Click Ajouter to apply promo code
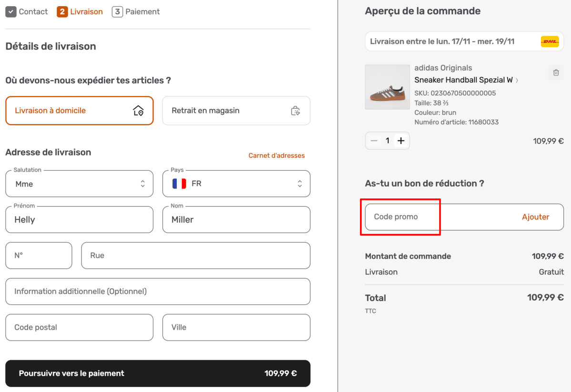Viewport: 571px width, 392px height. pyautogui.click(x=535, y=217)
